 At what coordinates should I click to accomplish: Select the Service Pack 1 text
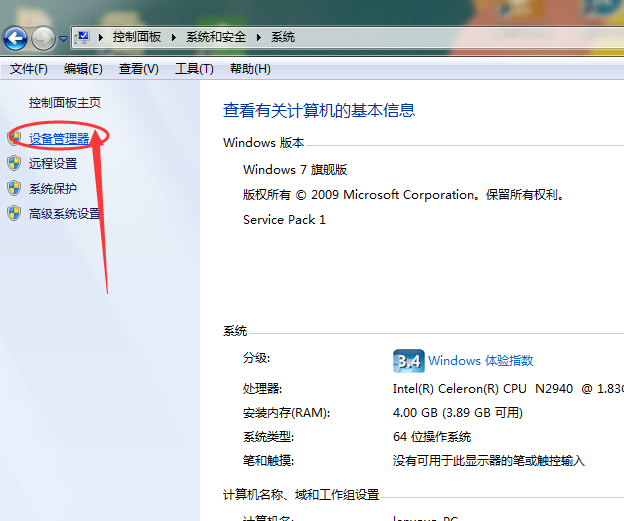coord(284,220)
